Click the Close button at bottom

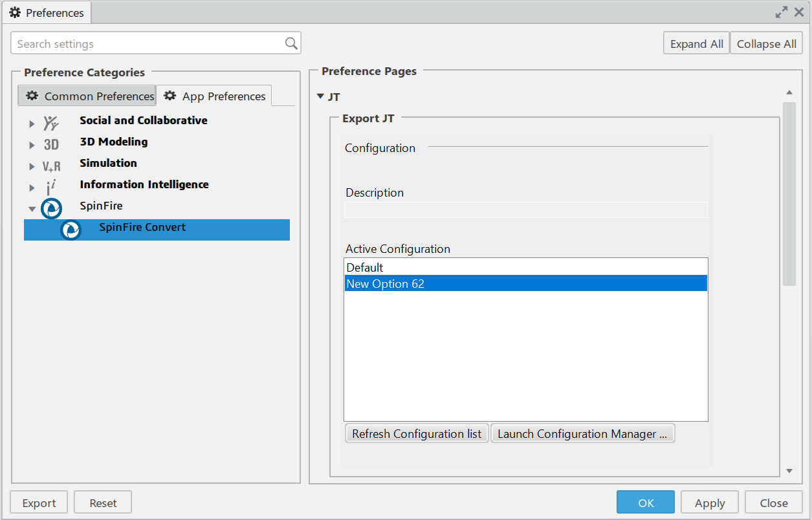(774, 503)
